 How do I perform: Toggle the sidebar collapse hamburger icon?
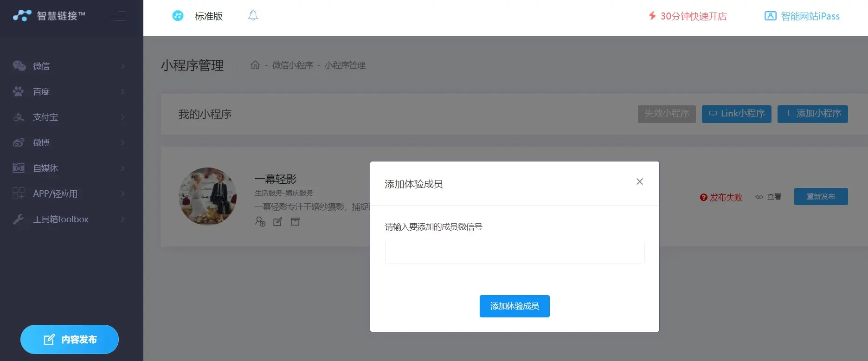tap(118, 16)
